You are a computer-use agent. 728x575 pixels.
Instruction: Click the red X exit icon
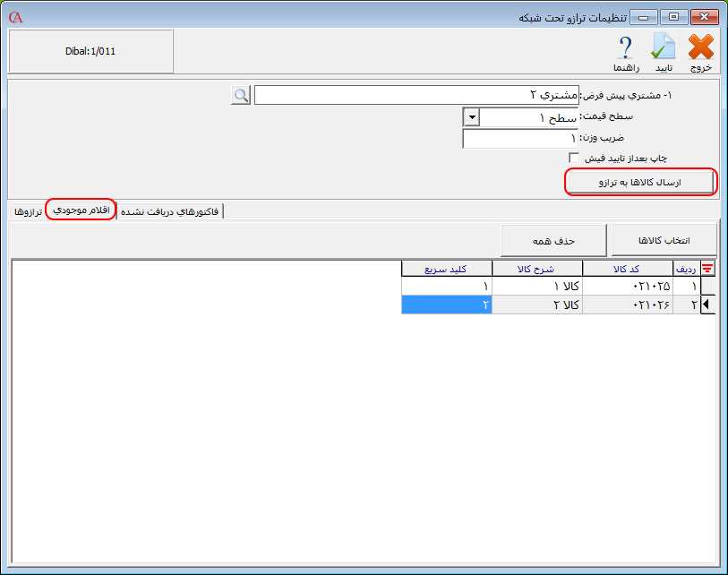click(701, 48)
